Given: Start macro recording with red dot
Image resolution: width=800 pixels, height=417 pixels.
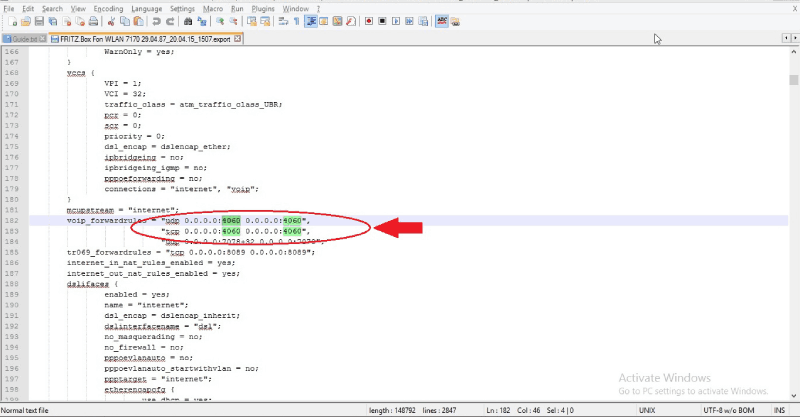Looking at the screenshot, I should (x=369, y=21).
